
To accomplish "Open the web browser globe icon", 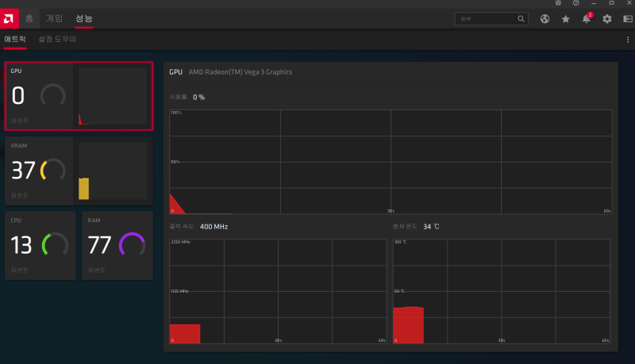I will (545, 18).
